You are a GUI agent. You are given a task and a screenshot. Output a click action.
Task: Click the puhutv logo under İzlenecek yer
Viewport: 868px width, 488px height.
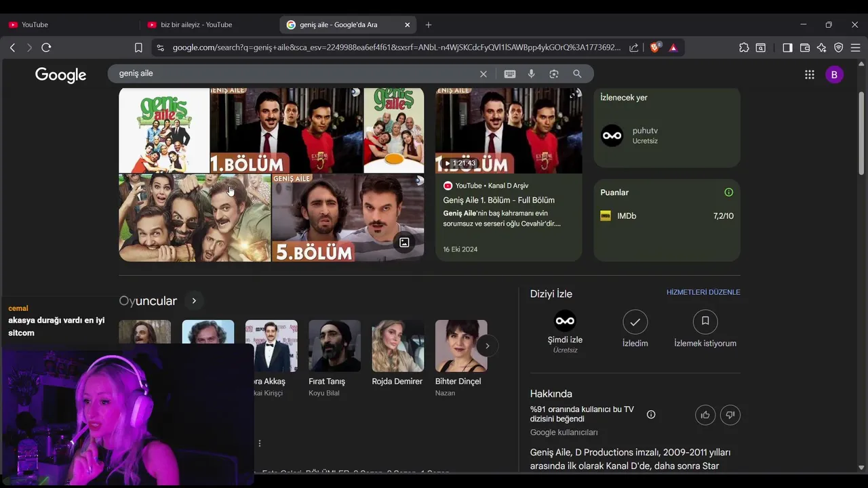coord(612,136)
